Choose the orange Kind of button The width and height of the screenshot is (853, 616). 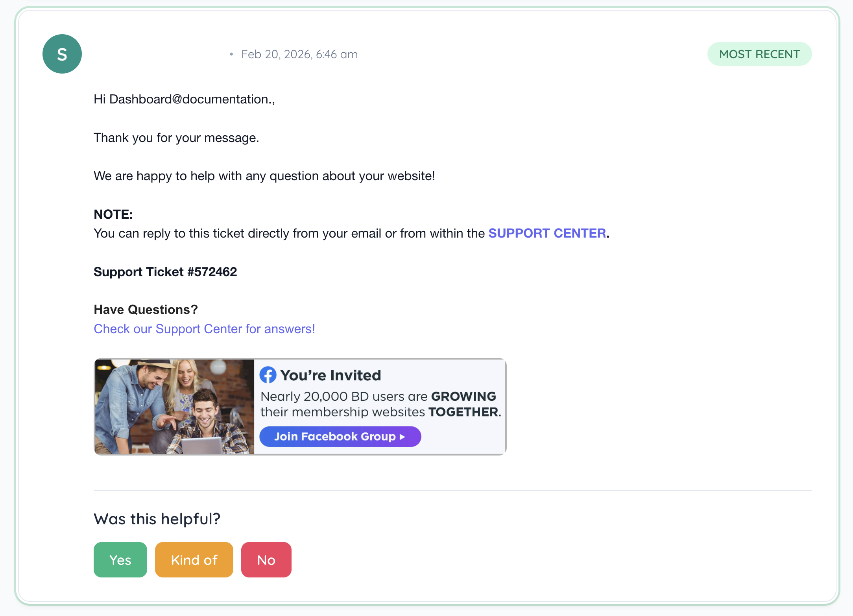pos(194,559)
